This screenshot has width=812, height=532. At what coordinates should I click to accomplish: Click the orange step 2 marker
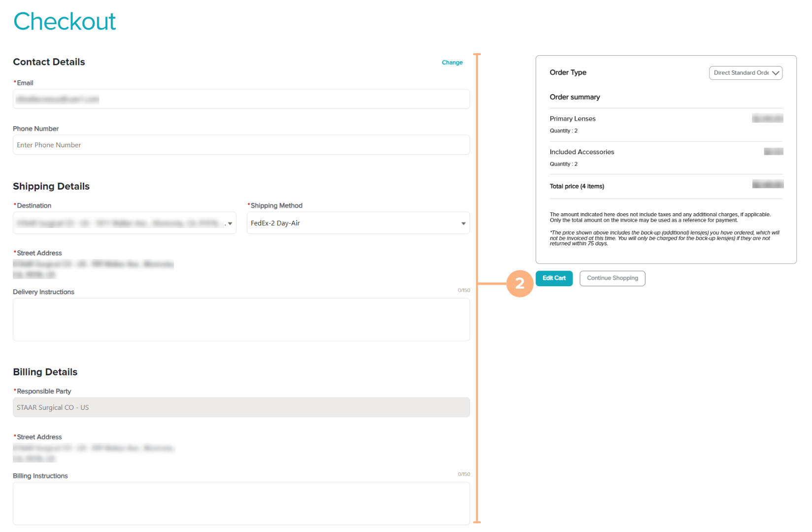pos(520,284)
